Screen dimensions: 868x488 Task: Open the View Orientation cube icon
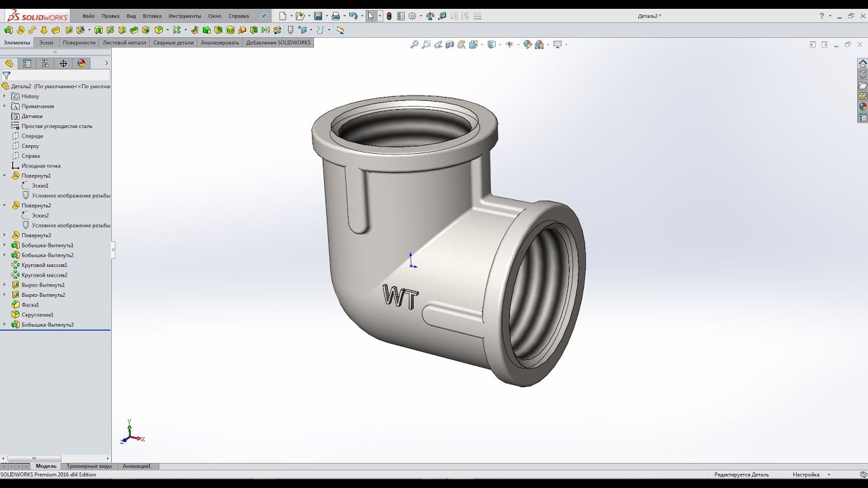pos(473,45)
